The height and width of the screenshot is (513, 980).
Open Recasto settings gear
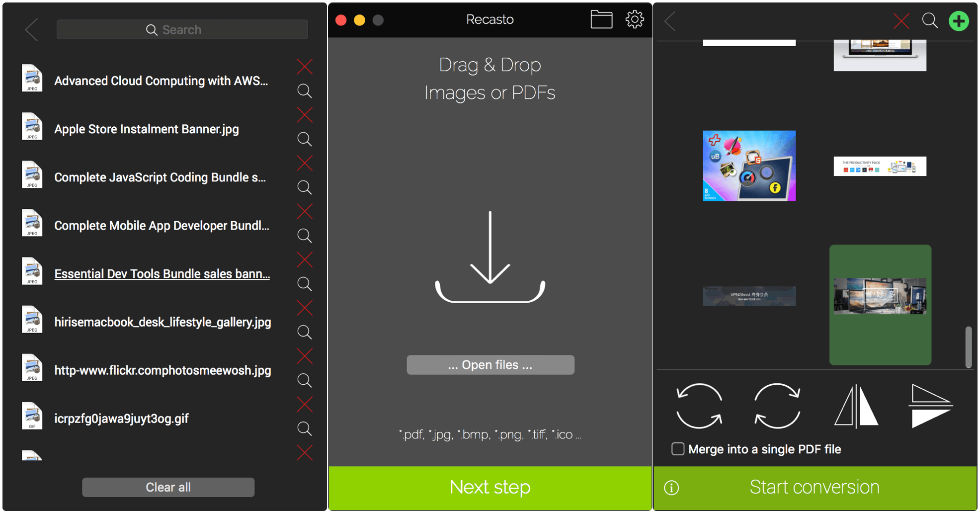tap(635, 19)
